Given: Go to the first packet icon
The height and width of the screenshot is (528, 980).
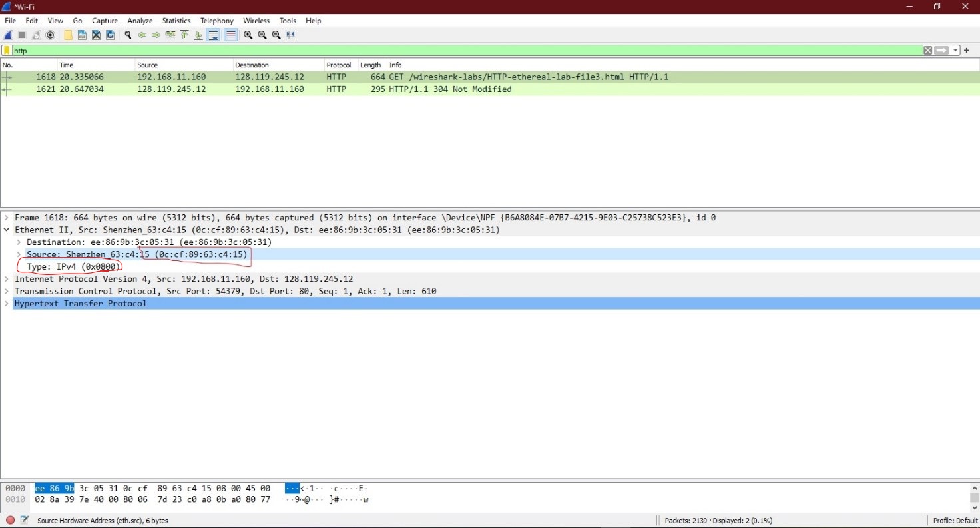Looking at the screenshot, I should [184, 35].
